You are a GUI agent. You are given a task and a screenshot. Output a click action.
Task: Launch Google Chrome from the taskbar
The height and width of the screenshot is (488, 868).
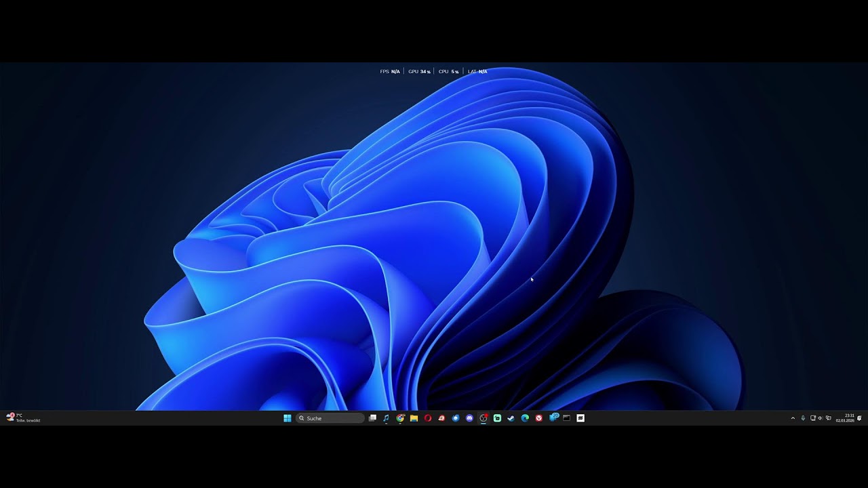coord(400,418)
